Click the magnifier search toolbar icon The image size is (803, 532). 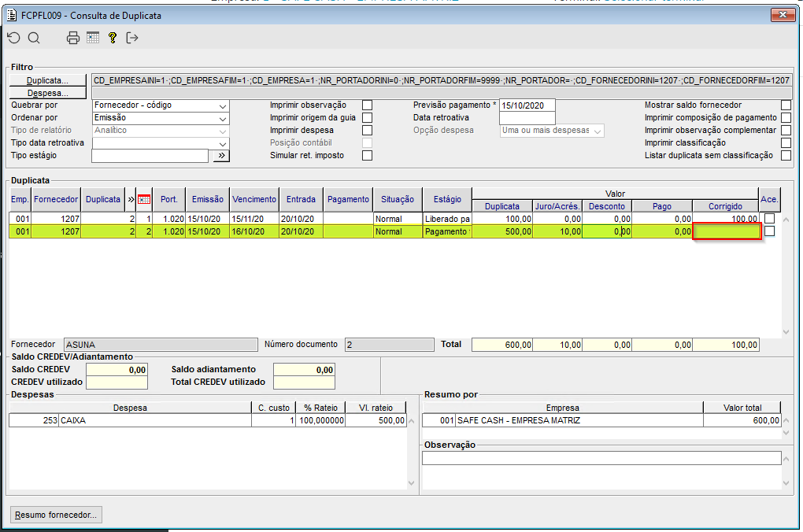point(34,38)
